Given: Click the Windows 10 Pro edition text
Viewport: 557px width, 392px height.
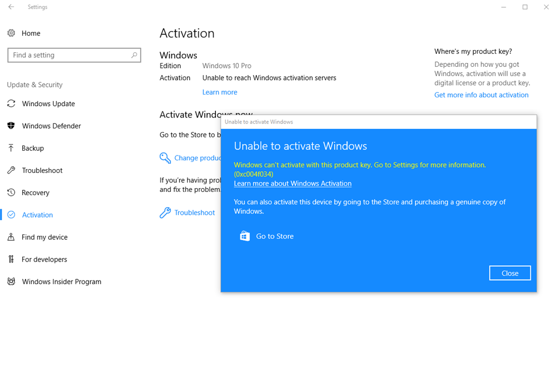Looking at the screenshot, I should point(227,66).
